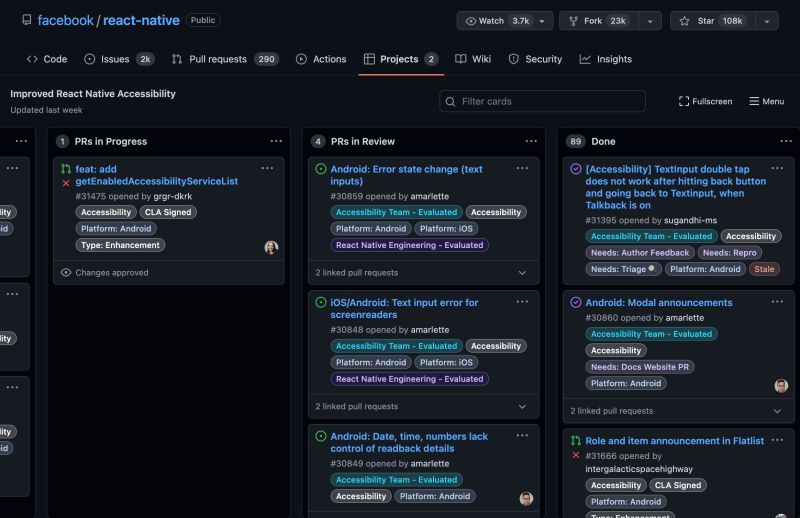Open the Fork dropdown arrow
This screenshot has height=518, width=800.
coord(650,21)
